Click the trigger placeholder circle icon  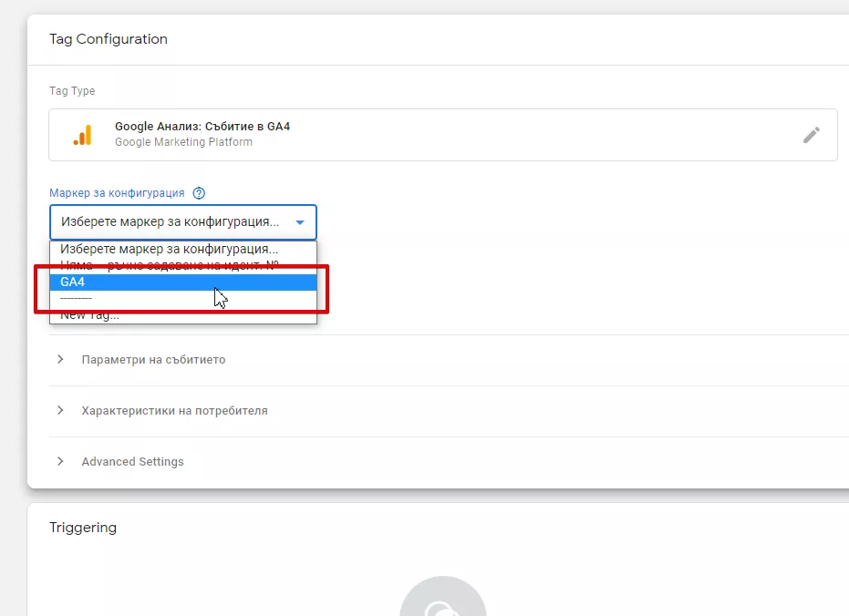pos(443,596)
